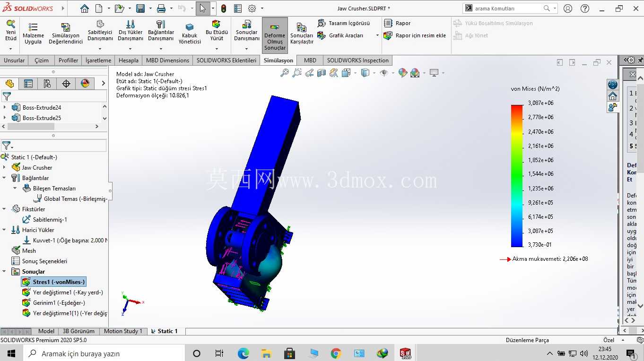Switch to the Hesapla tab
The image size is (644, 361).
(129, 60)
